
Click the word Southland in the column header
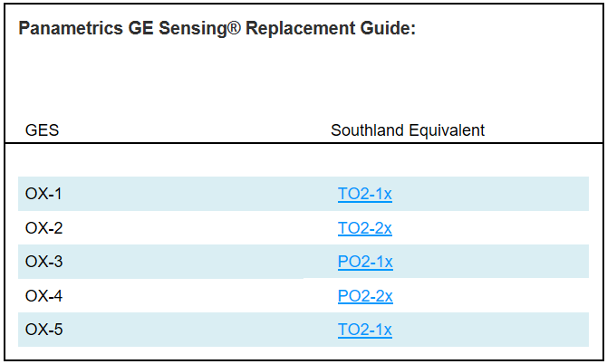pyautogui.click(x=365, y=130)
